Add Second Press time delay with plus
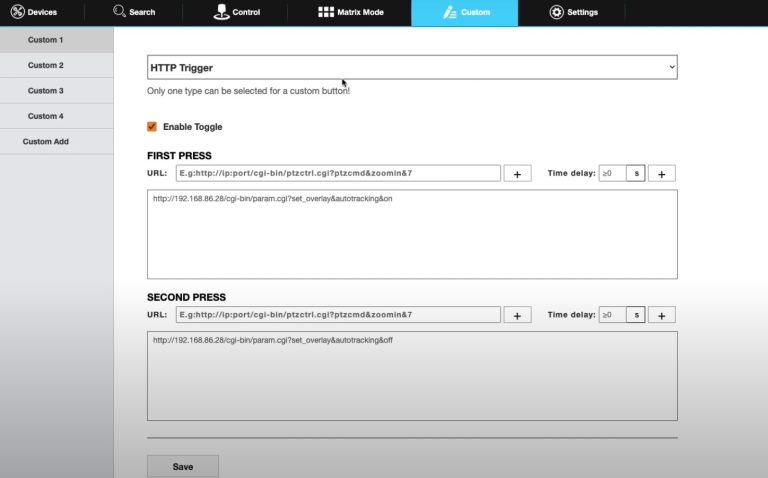768x478 pixels. point(661,315)
